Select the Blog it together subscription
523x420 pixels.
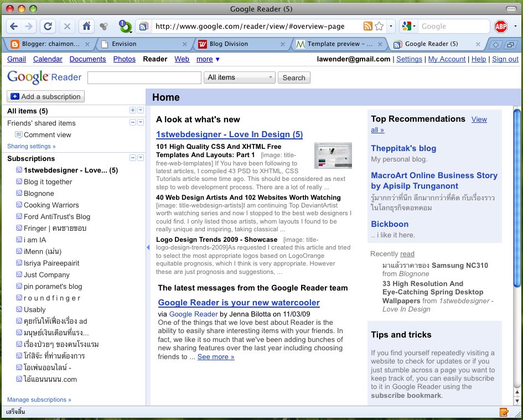point(48,182)
